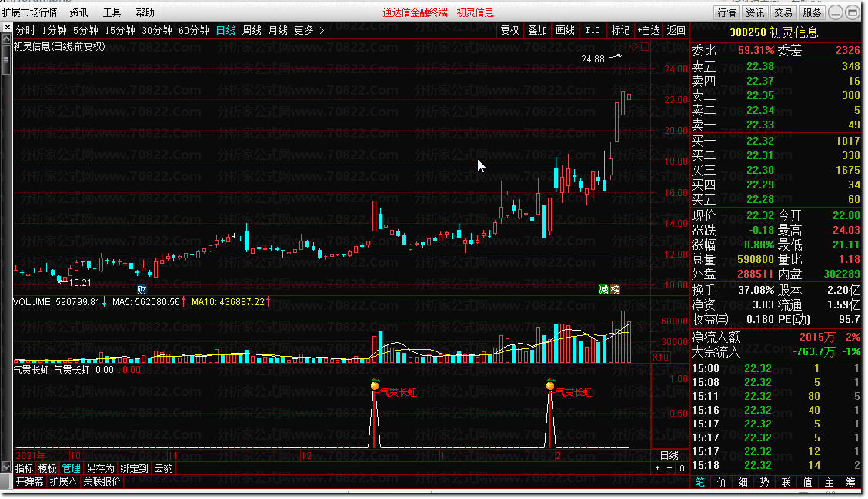Click the 云豹 button
The height and width of the screenshot is (499, 868).
click(x=163, y=468)
